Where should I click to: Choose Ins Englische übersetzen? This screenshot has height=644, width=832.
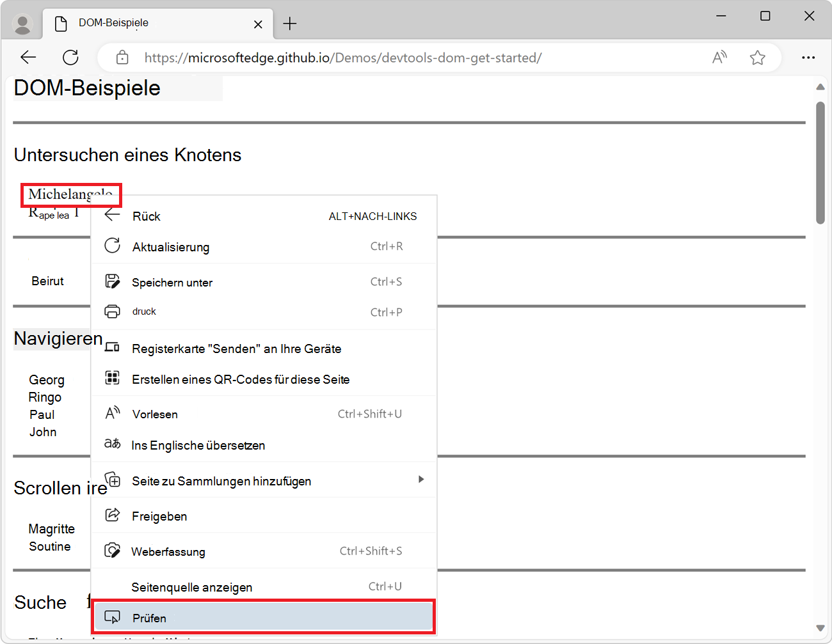tap(264, 445)
